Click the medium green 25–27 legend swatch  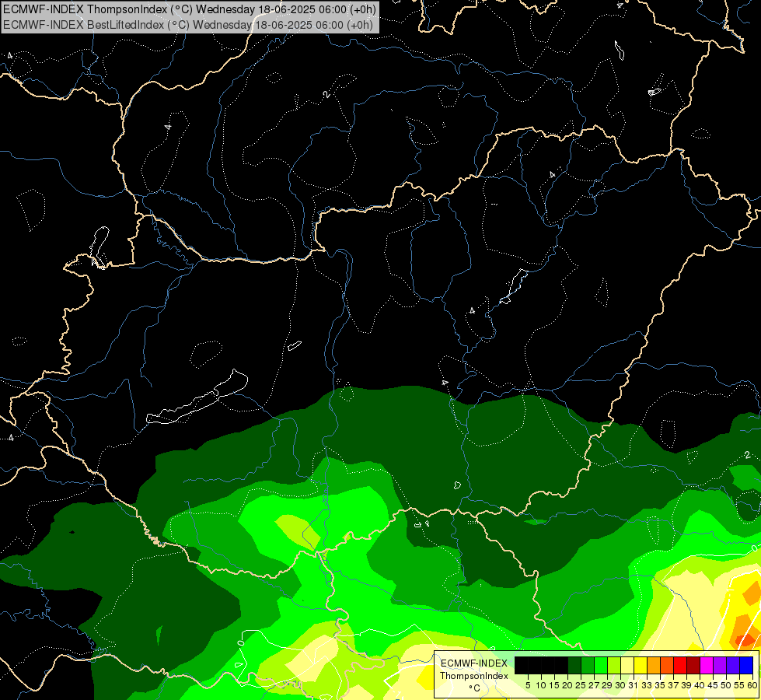coord(587,665)
